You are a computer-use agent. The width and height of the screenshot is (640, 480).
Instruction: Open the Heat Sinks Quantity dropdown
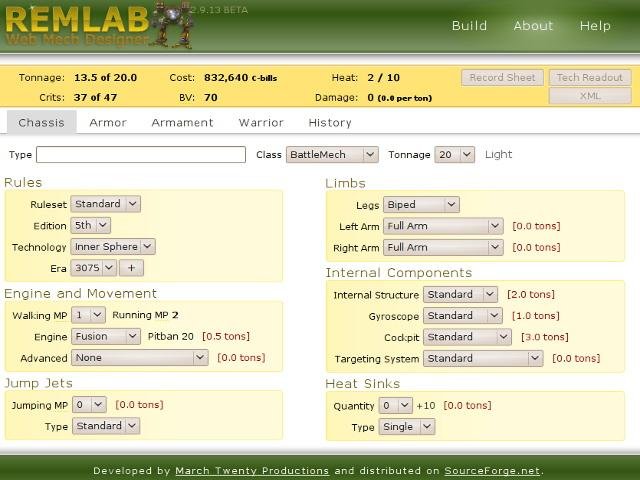click(x=395, y=405)
